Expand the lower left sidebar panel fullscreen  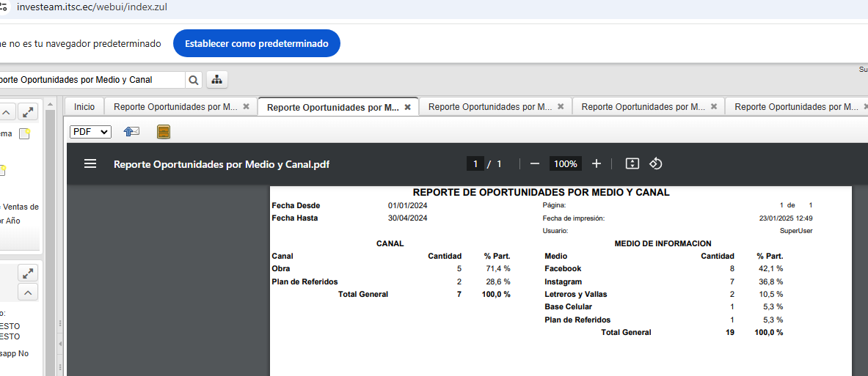tap(27, 273)
